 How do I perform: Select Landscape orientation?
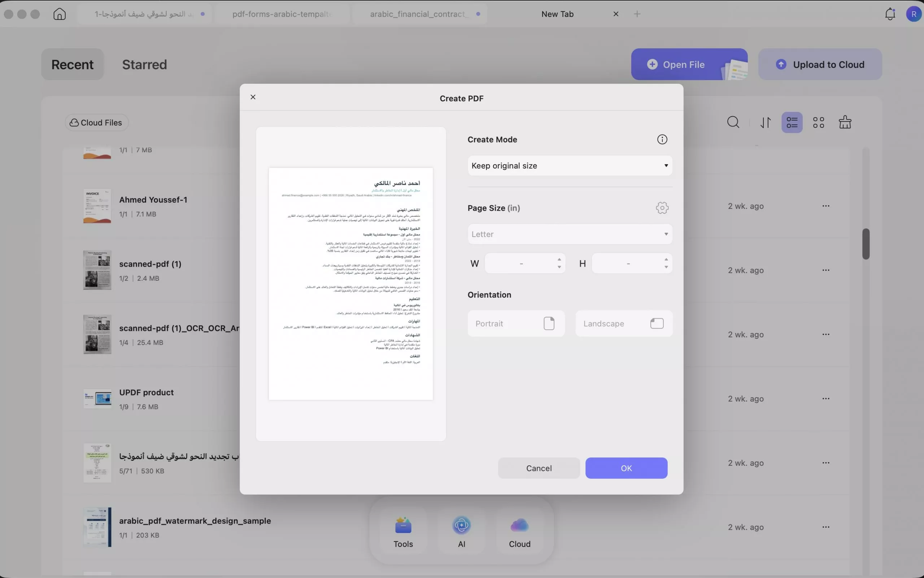[624, 323]
